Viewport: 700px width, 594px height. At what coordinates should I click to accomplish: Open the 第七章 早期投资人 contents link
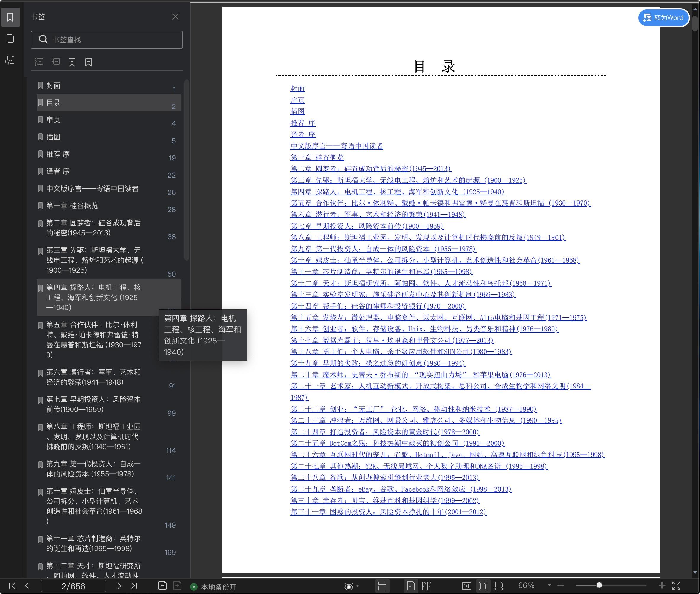tap(367, 226)
